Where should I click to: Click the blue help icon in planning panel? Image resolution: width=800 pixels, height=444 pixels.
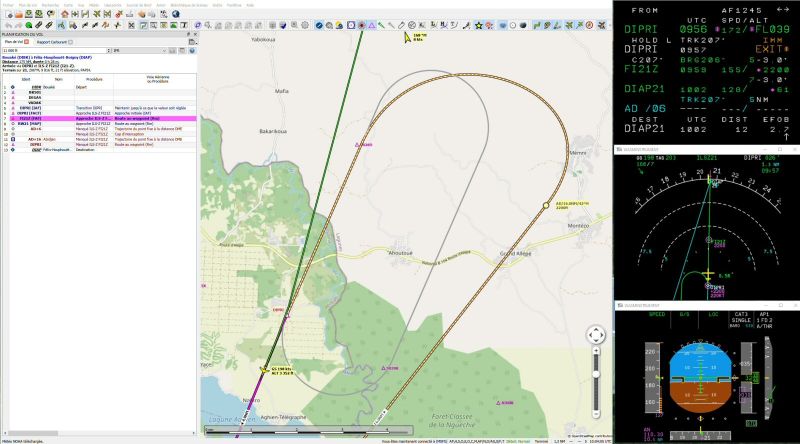tap(192, 51)
